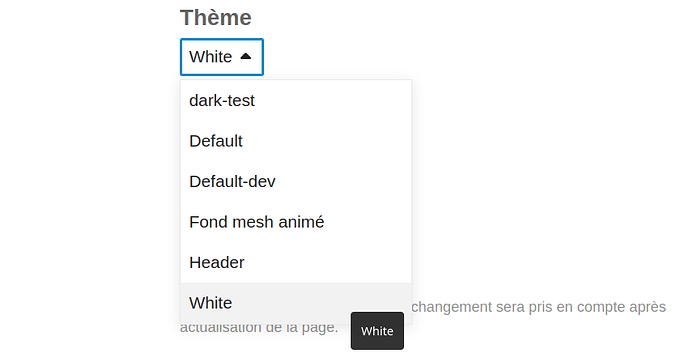Click the White text in the selector button
Screen dimensions: 690x362
210,57
